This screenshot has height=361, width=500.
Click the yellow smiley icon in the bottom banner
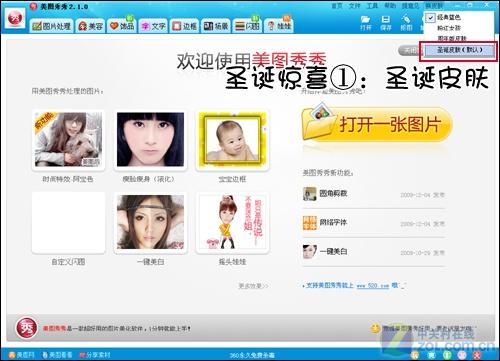(x=375, y=328)
